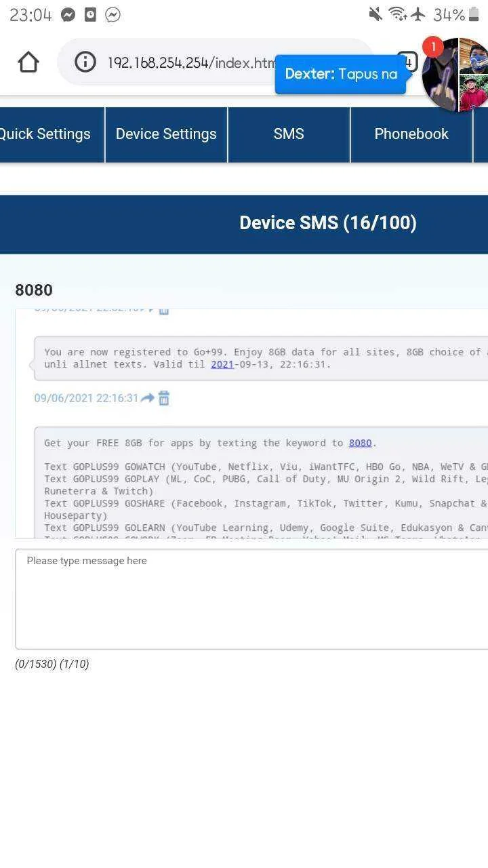488x868 pixels.
Task: Select the SMS tab
Action: pyautogui.click(x=289, y=134)
